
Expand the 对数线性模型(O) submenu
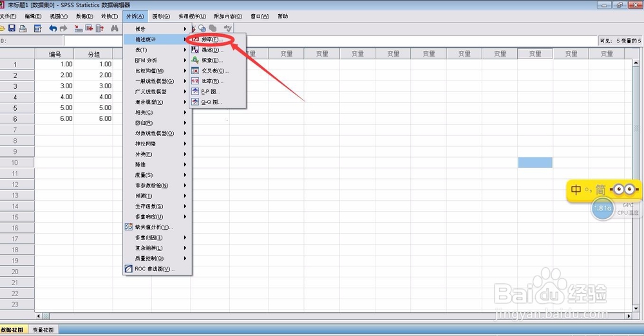click(157, 133)
